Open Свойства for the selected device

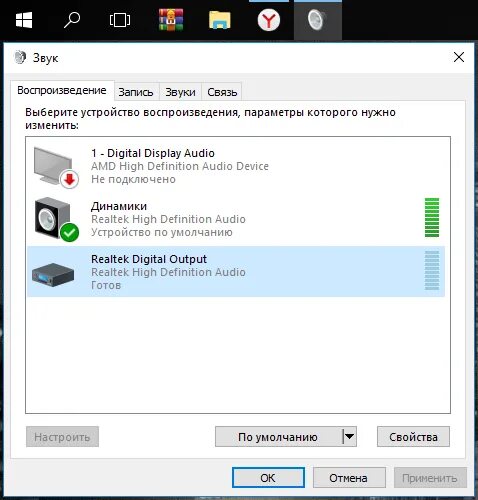click(x=413, y=437)
